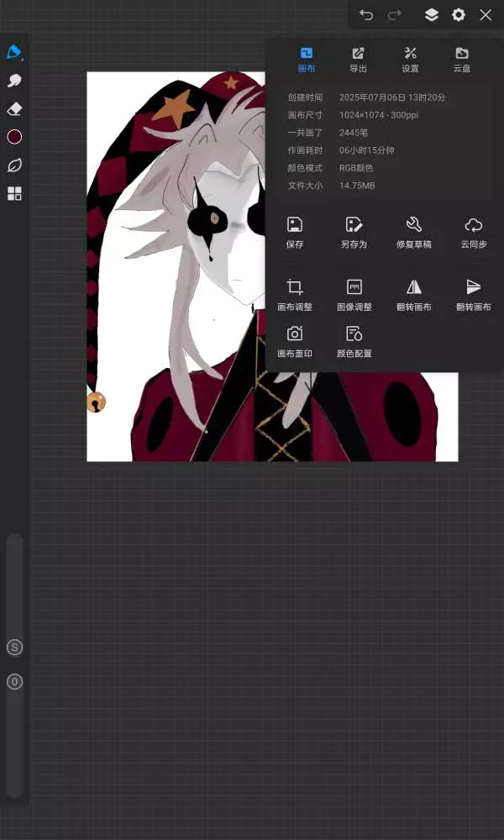Open the four-square grid toolbox icon
This screenshot has width=504, height=840.
(14, 193)
